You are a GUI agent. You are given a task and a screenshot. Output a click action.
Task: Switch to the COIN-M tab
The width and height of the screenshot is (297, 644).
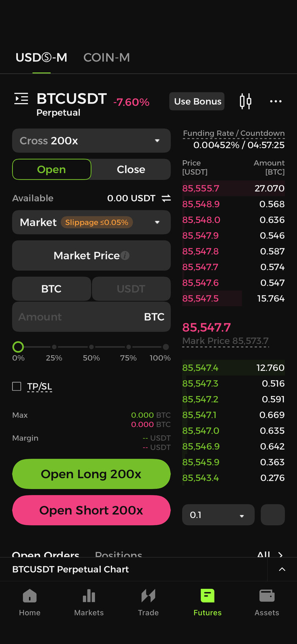[106, 58]
